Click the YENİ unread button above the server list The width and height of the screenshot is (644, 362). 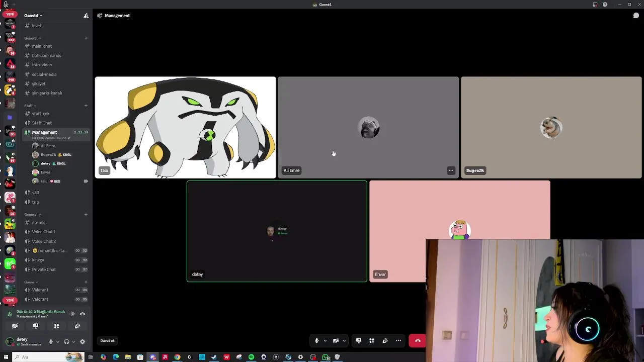(x=10, y=15)
